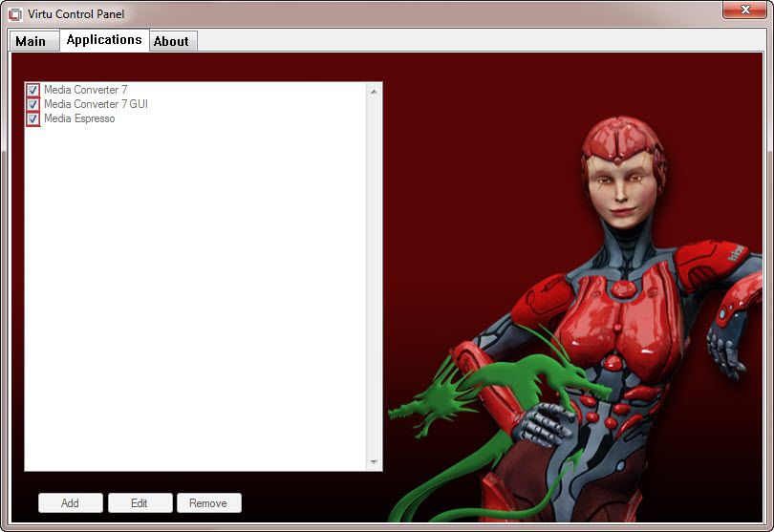Switch to the Main tab
The image size is (774, 532).
31,41
